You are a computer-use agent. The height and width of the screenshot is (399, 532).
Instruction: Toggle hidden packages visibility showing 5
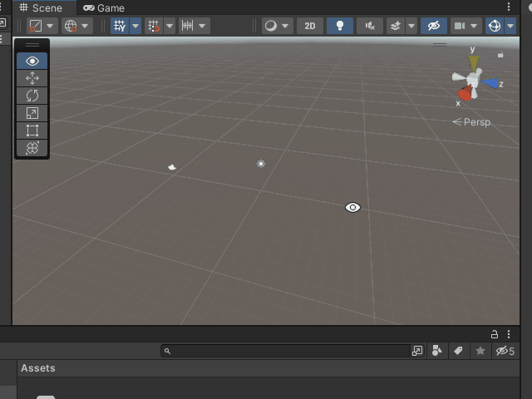505,351
